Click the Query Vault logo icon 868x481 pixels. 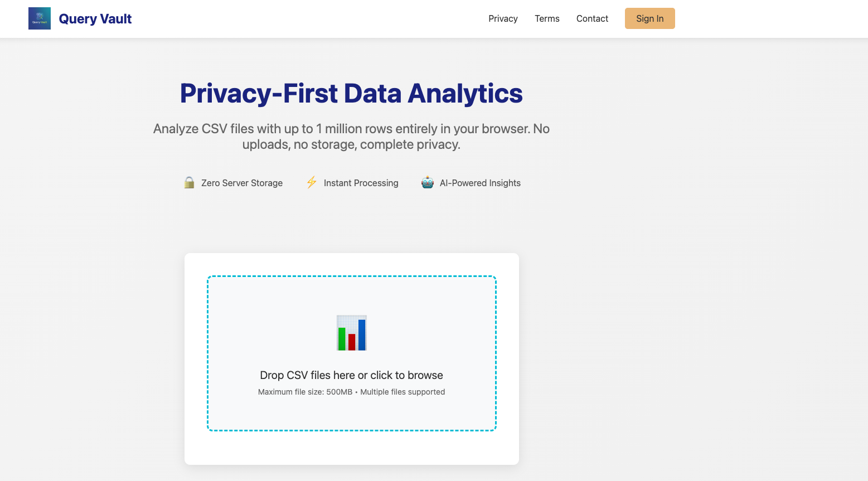39,18
